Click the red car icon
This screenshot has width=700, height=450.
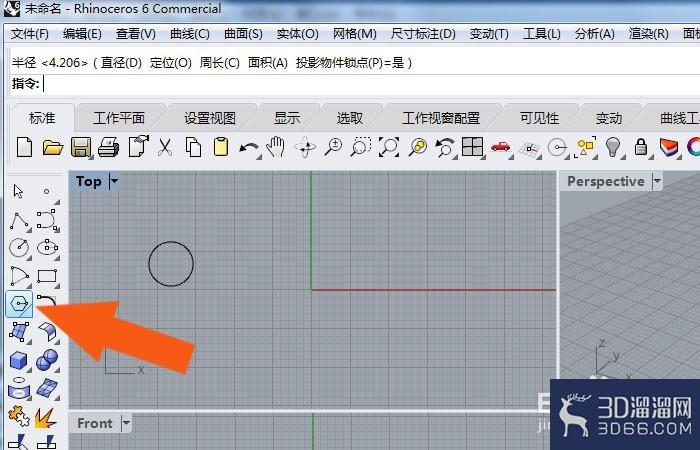(500, 146)
